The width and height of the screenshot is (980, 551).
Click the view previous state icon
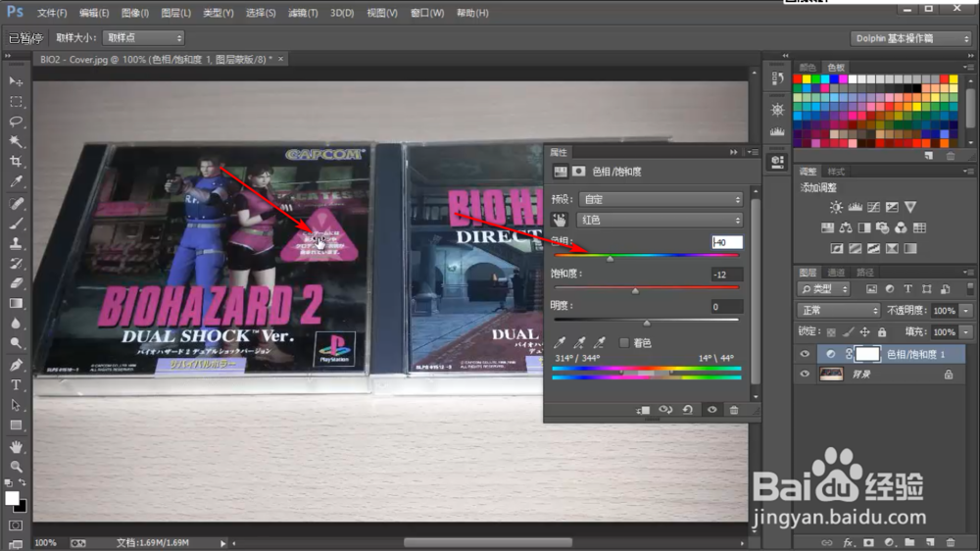pos(665,410)
